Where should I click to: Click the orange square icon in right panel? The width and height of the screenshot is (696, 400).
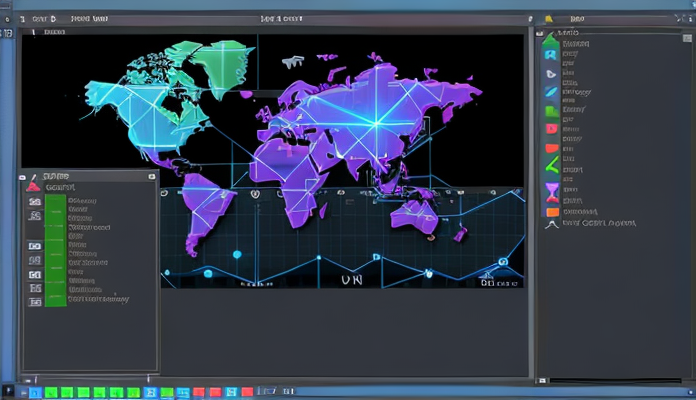click(x=550, y=211)
